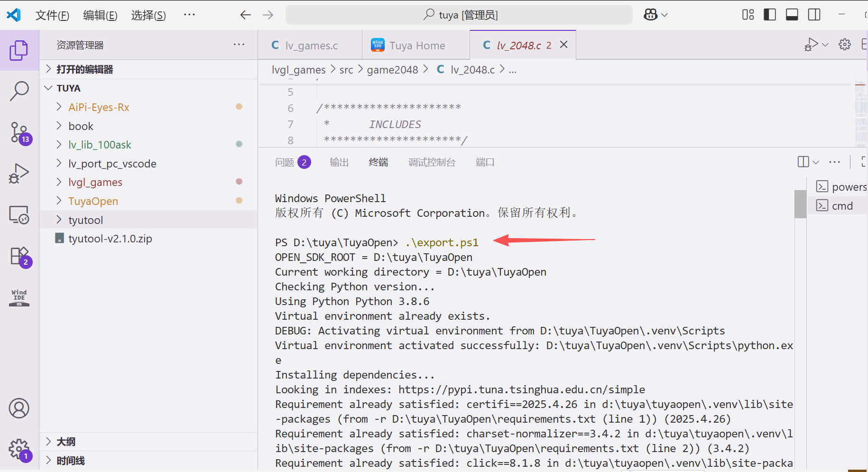The image size is (868, 472).
Task: Click line number 6 in the editor
Action: pos(290,108)
